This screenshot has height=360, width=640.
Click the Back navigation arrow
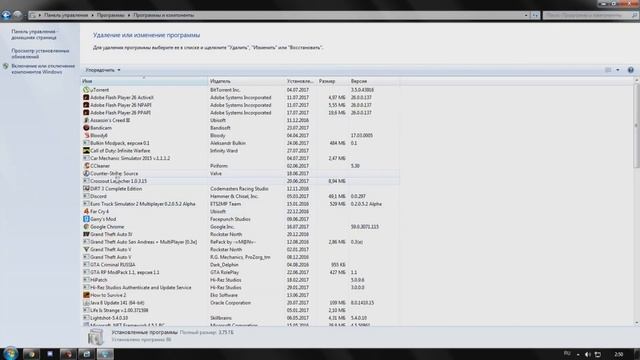coord(6,15)
